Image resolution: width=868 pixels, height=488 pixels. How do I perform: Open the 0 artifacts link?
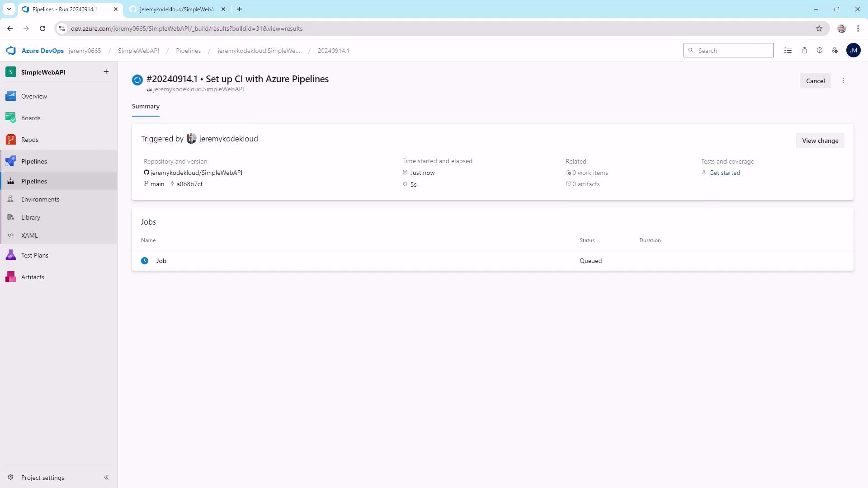pos(586,184)
